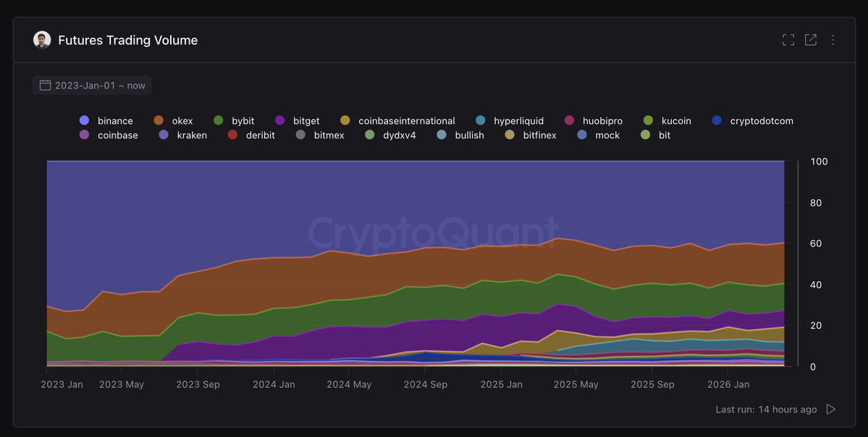Toggle the hyperliquid series visibility
The height and width of the screenshot is (437, 868).
[x=510, y=121]
